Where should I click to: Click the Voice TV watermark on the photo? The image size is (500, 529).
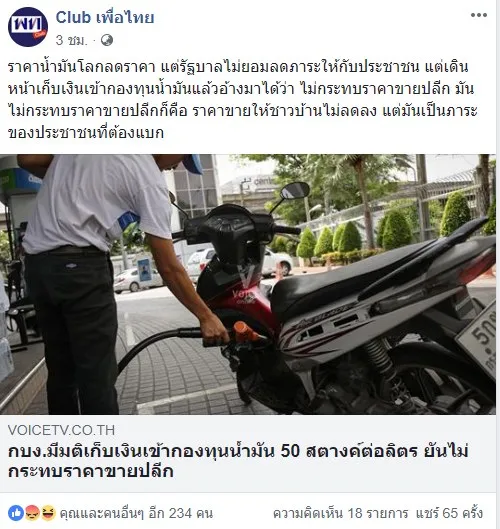(245, 284)
